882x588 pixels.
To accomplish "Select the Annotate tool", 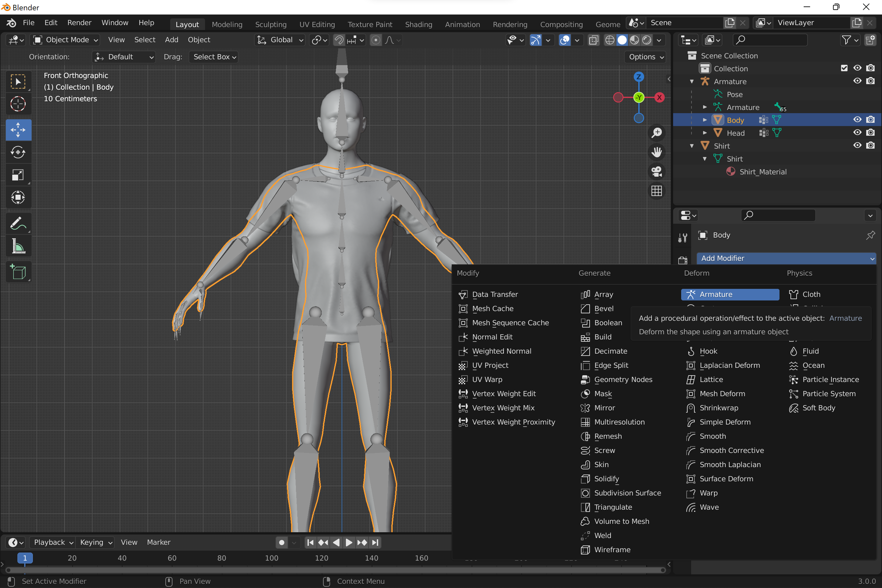I will 18,223.
